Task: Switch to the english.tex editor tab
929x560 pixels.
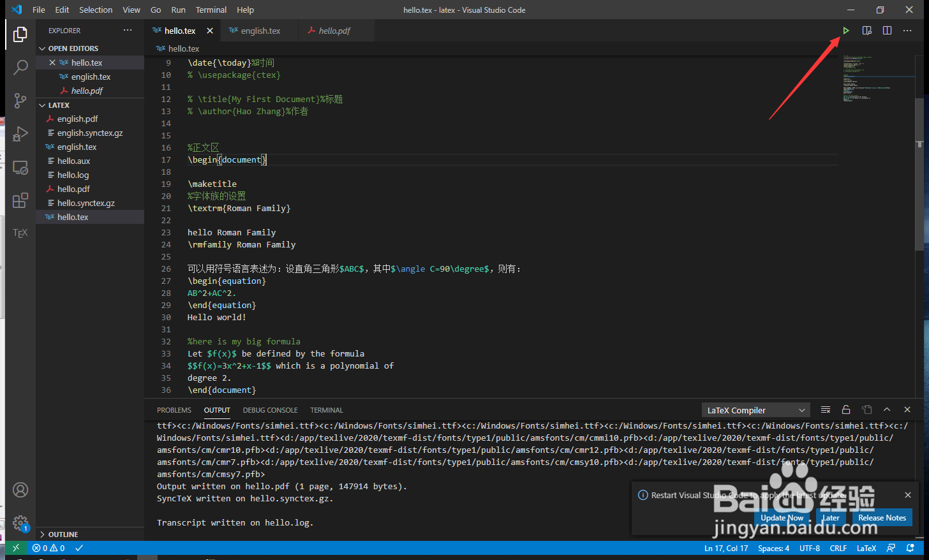Action: coord(260,31)
